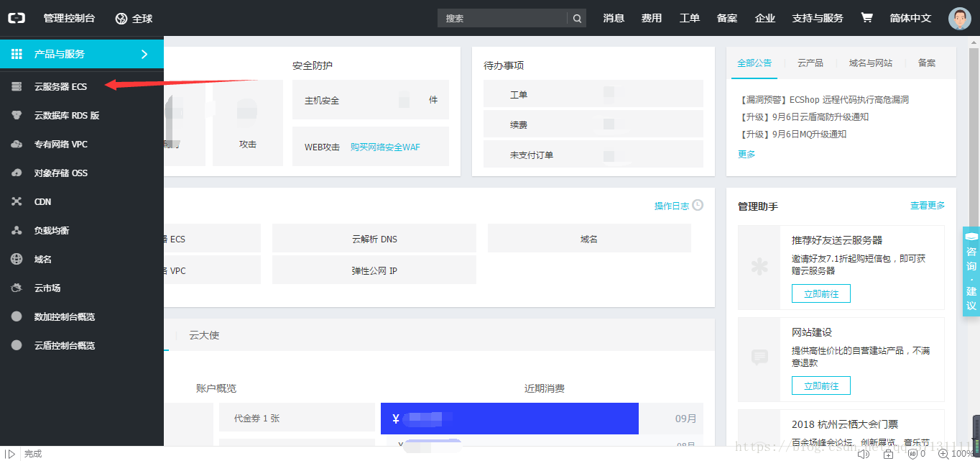Click 立即前往 under 网站建设
This screenshot has width=980, height=461.
tap(821, 385)
